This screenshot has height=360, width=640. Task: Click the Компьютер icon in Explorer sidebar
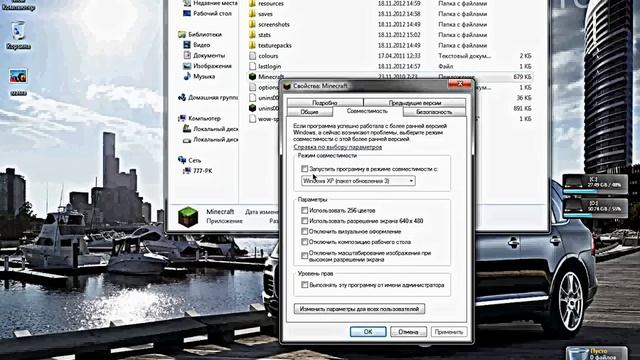(x=182, y=118)
